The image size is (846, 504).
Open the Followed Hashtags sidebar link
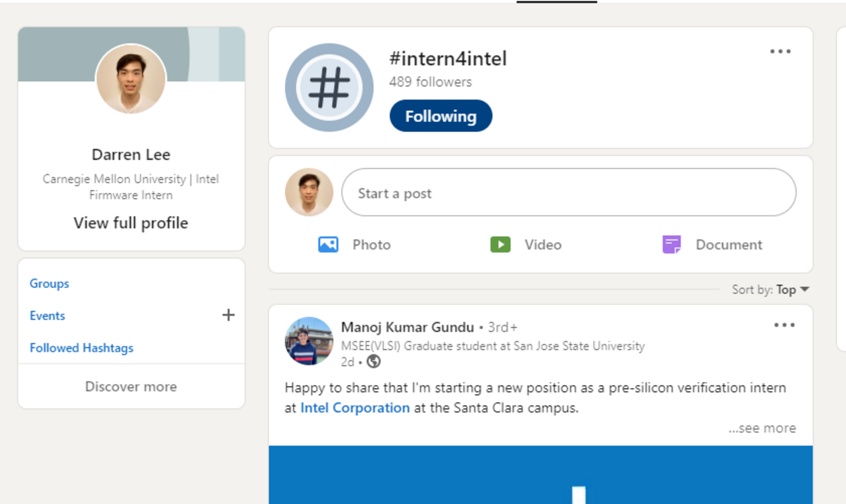[81, 348]
